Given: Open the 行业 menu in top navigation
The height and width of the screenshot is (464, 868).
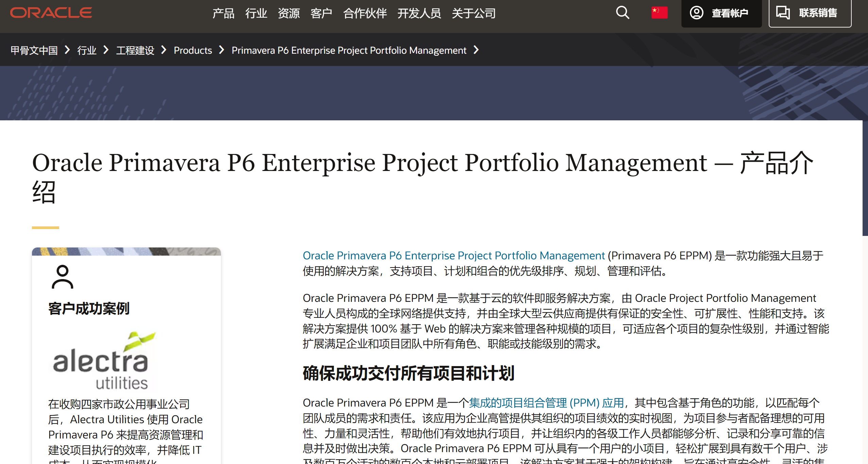Looking at the screenshot, I should coord(256,13).
